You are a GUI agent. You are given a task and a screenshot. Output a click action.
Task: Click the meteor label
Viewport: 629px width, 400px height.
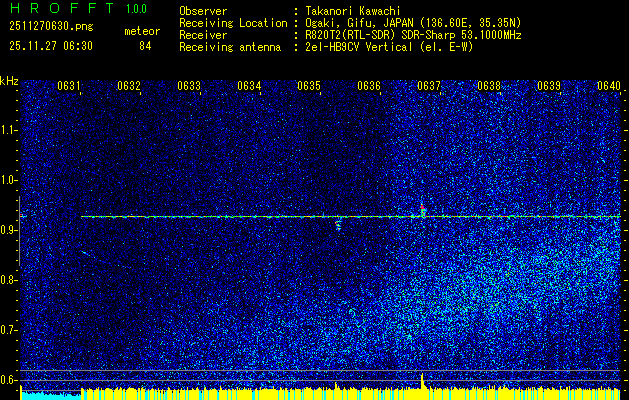point(142,31)
